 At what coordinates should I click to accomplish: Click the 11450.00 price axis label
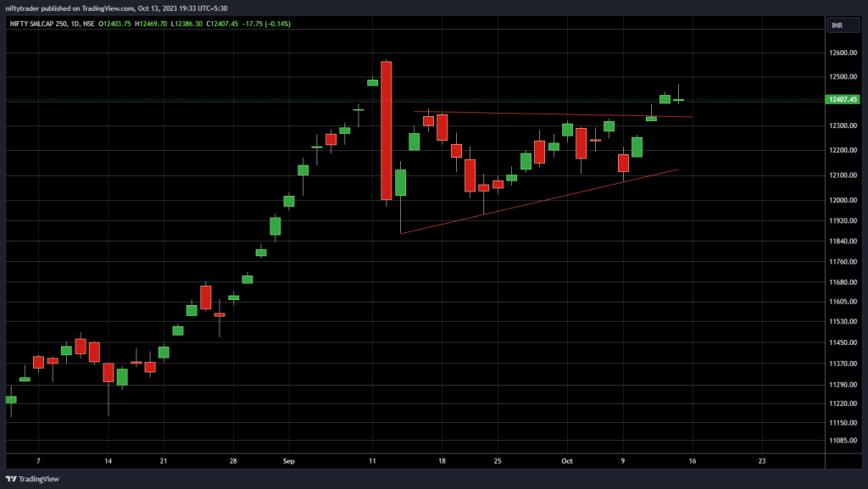843,343
